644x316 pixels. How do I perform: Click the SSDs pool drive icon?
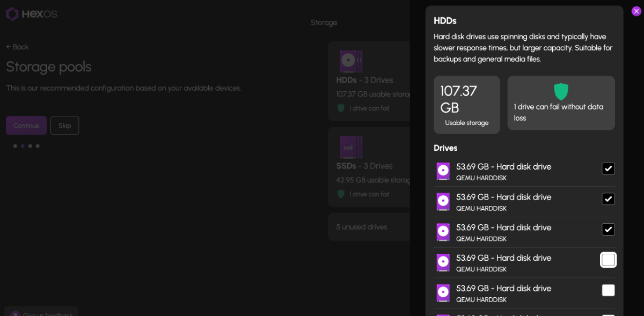coord(351,147)
